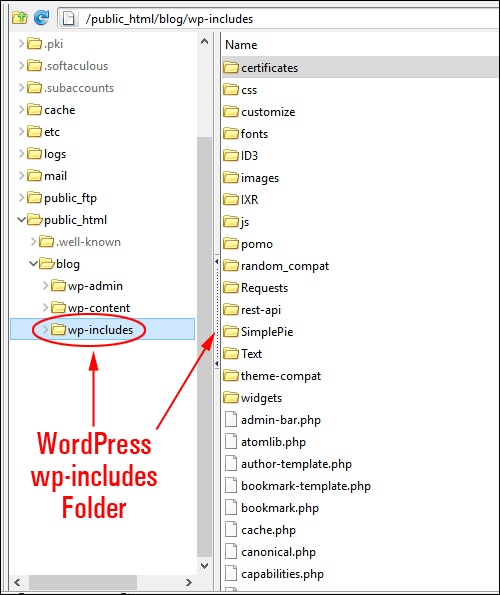Sort by the Name column header
Screen dimensions: 500x595
pos(241,45)
